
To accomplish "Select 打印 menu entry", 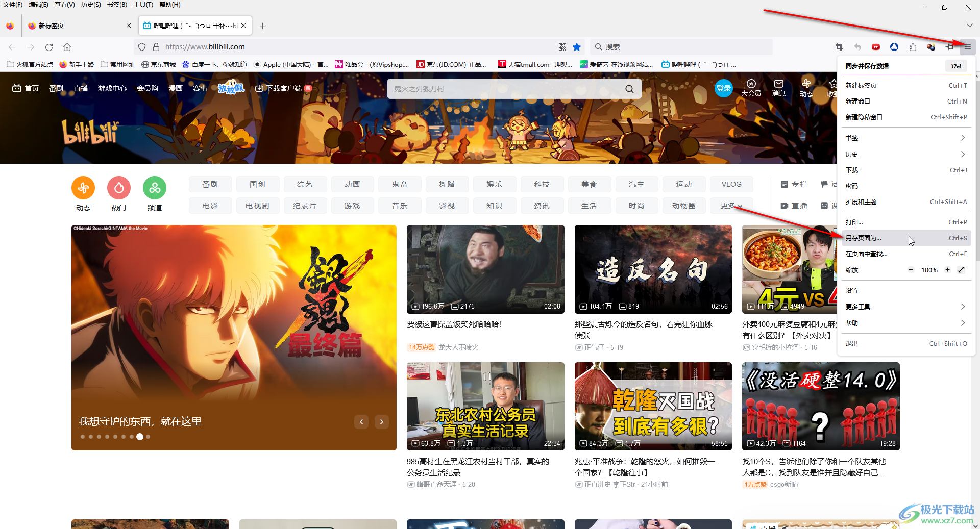I will click(905, 222).
